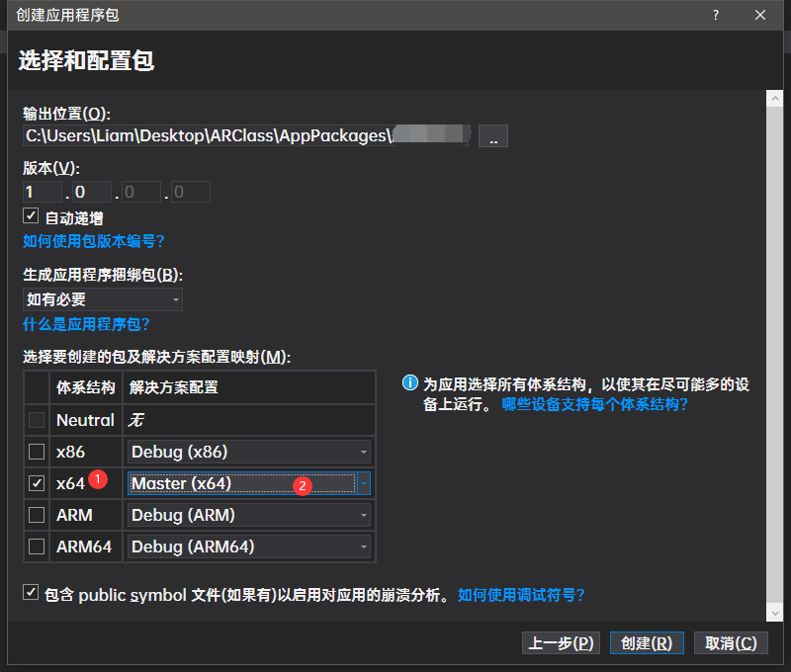Toggle the 自动递增 auto-increment checkbox
Image resolution: width=791 pixels, height=672 pixels.
tap(29, 217)
